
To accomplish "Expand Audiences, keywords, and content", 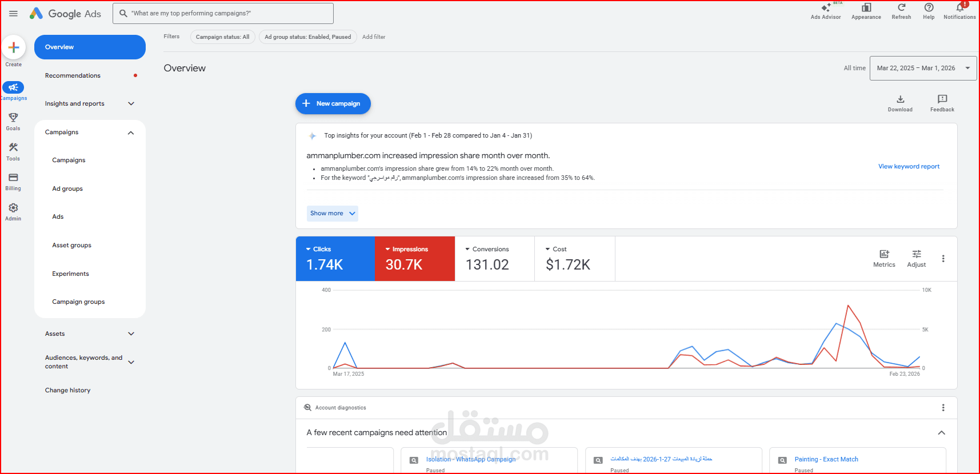I will pyautogui.click(x=131, y=362).
